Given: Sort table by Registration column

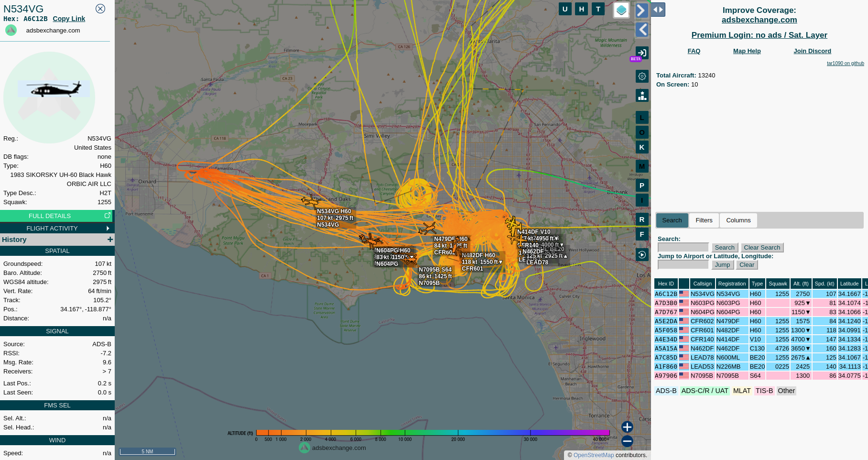Looking at the screenshot, I should click(732, 284).
